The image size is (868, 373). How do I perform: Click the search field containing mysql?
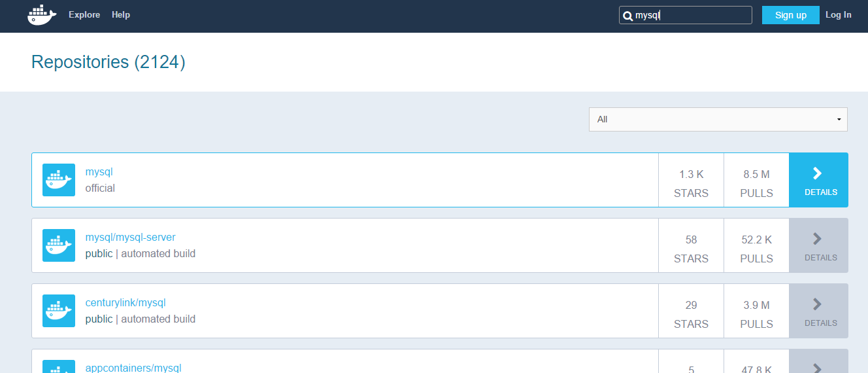coord(686,15)
